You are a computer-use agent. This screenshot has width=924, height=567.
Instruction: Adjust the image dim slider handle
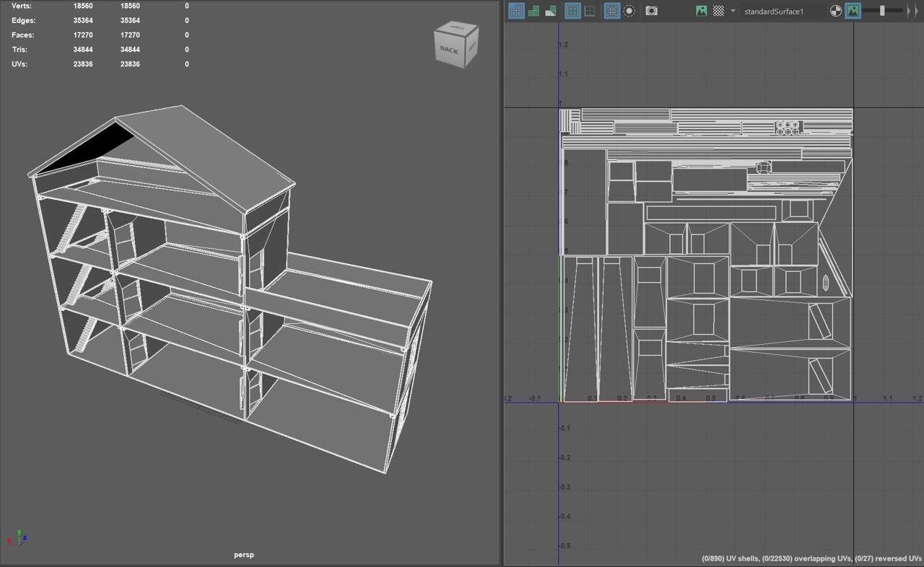coord(882,11)
